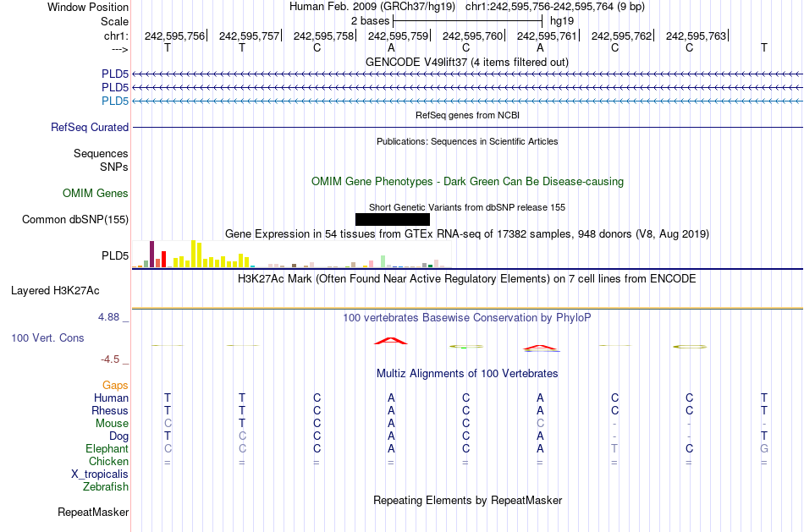The width and height of the screenshot is (804, 532).
Task: Select the Chicken species label
Action: coord(108,461)
